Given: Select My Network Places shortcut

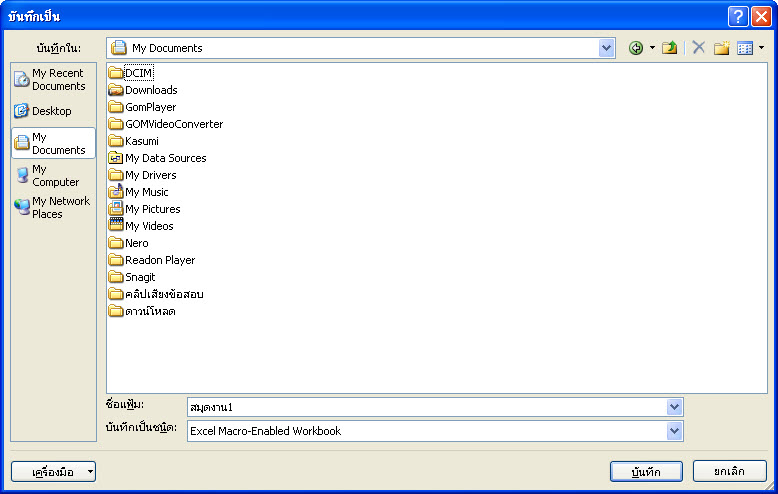Looking at the screenshot, I should (53, 207).
